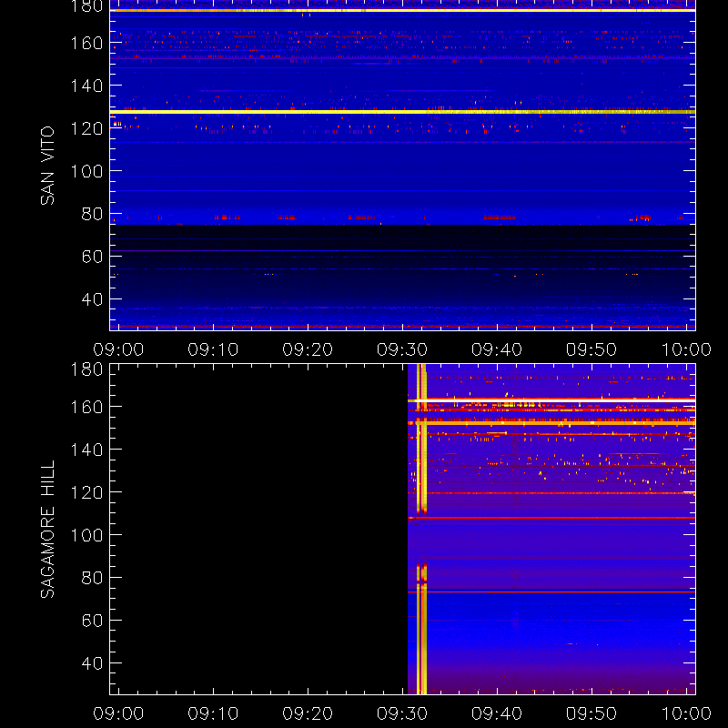Select the 160 tick on San Vito axis
728x728 pixels.
click(x=86, y=43)
